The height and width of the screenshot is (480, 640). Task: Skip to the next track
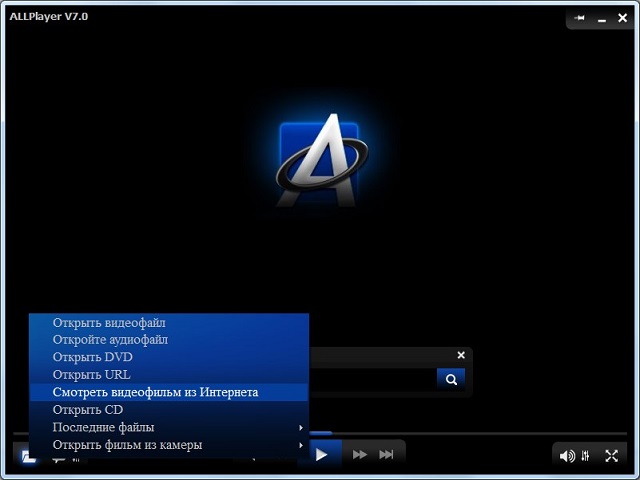click(x=386, y=454)
